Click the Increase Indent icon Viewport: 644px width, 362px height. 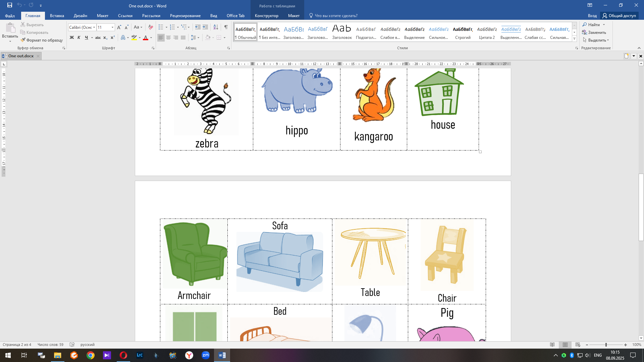pyautogui.click(x=205, y=27)
